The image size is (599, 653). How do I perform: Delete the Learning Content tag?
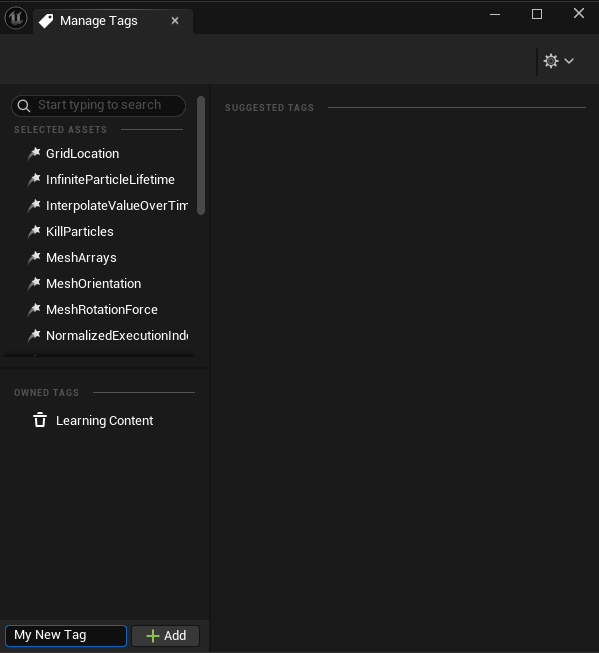click(40, 420)
